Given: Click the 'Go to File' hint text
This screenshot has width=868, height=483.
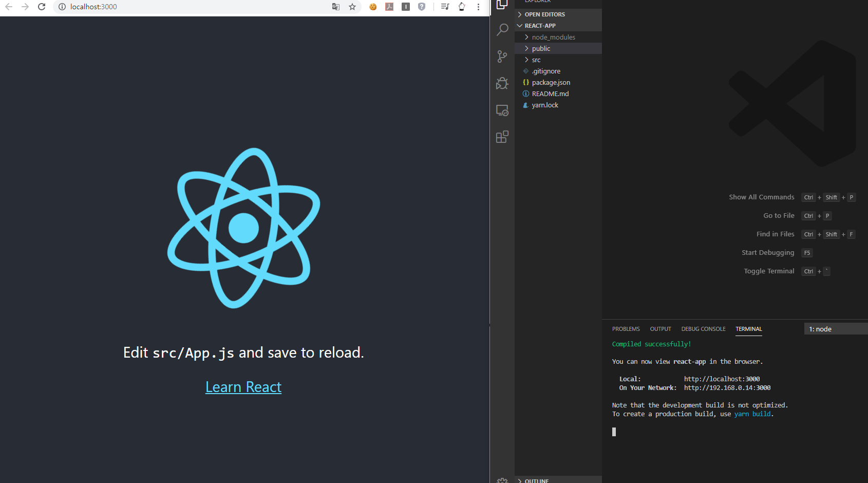Looking at the screenshot, I should (779, 216).
